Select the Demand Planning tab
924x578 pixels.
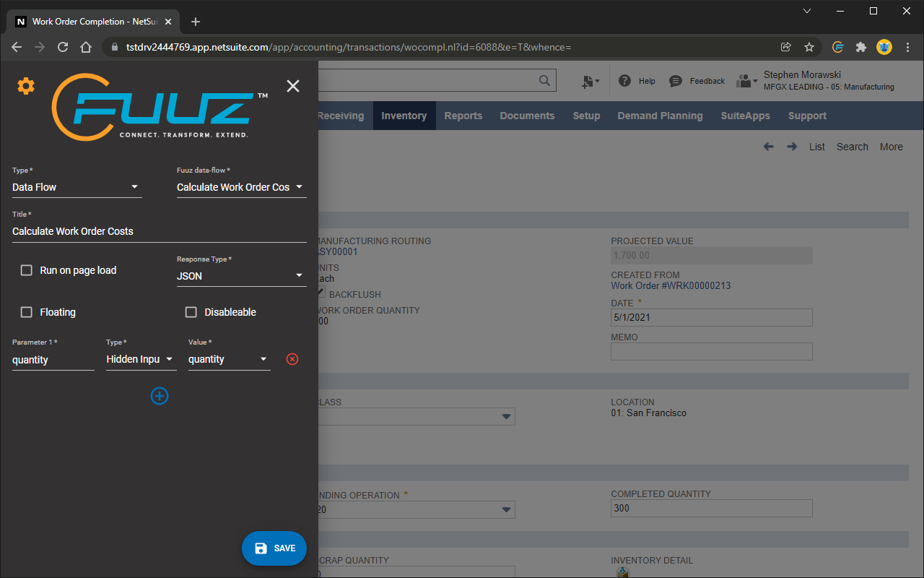(x=660, y=116)
